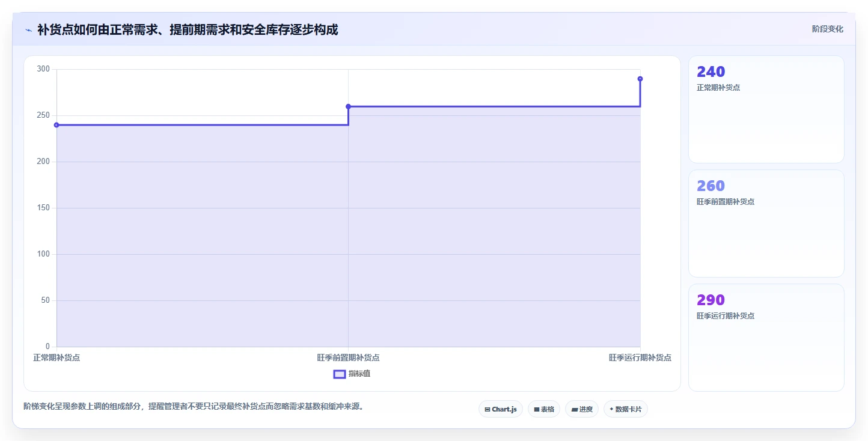The height and width of the screenshot is (441, 868).
Task: Click the x-axis label 旺季运行期补货点
Action: [x=640, y=357]
